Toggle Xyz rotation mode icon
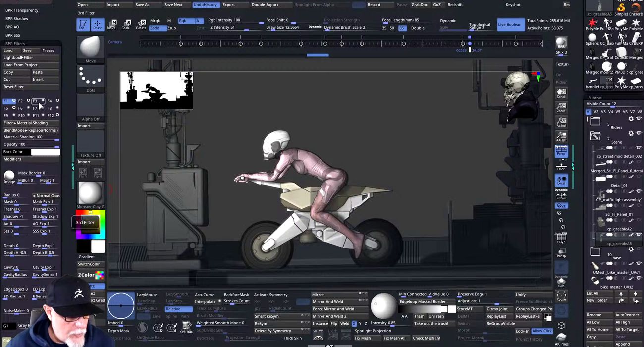This screenshot has width=644, height=347. pos(561,206)
